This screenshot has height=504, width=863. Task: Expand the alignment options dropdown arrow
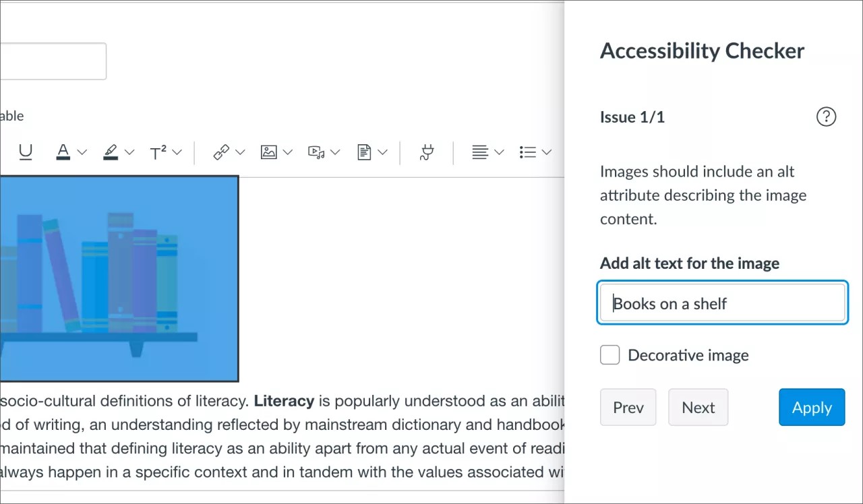[x=500, y=152]
